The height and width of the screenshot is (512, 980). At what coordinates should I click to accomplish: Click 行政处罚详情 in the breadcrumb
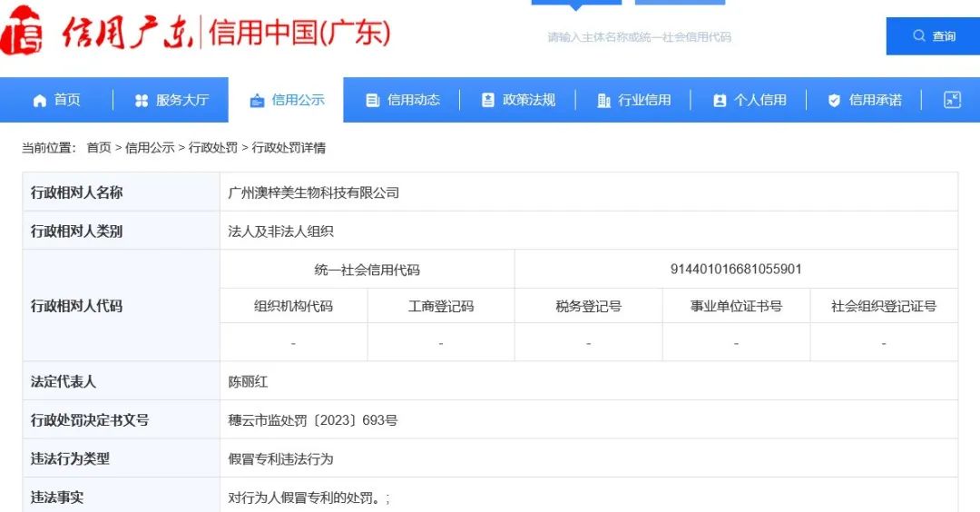289,148
